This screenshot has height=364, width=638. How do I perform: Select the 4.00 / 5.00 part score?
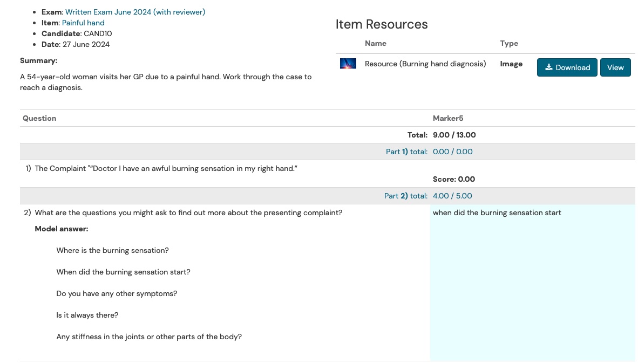[452, 196]
